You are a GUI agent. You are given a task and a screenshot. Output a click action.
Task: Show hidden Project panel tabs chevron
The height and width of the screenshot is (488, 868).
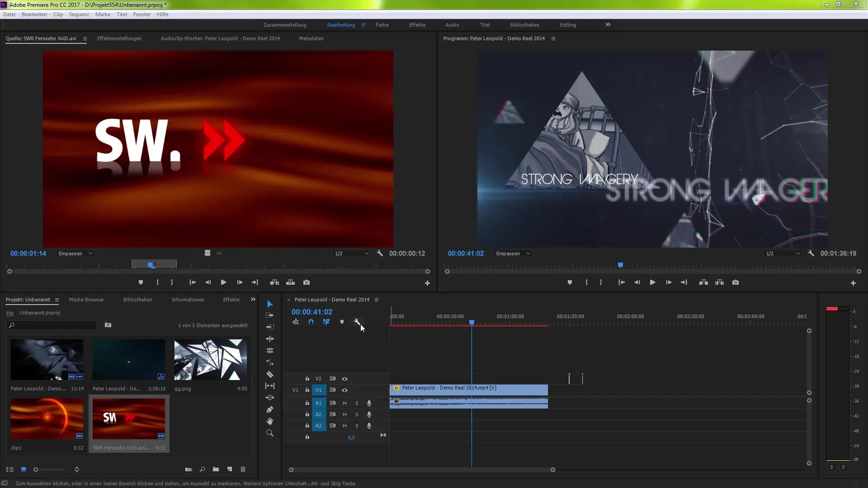(253, 300)
